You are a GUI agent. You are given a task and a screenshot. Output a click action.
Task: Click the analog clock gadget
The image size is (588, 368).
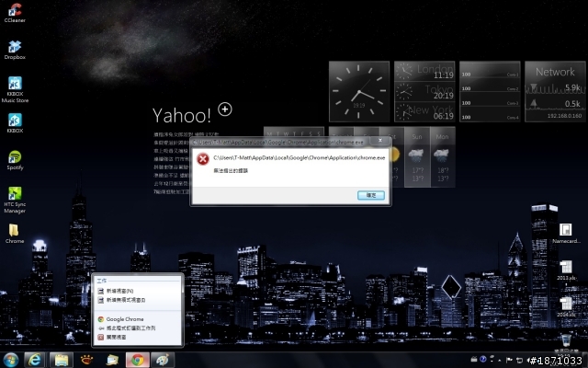[359, 92]
